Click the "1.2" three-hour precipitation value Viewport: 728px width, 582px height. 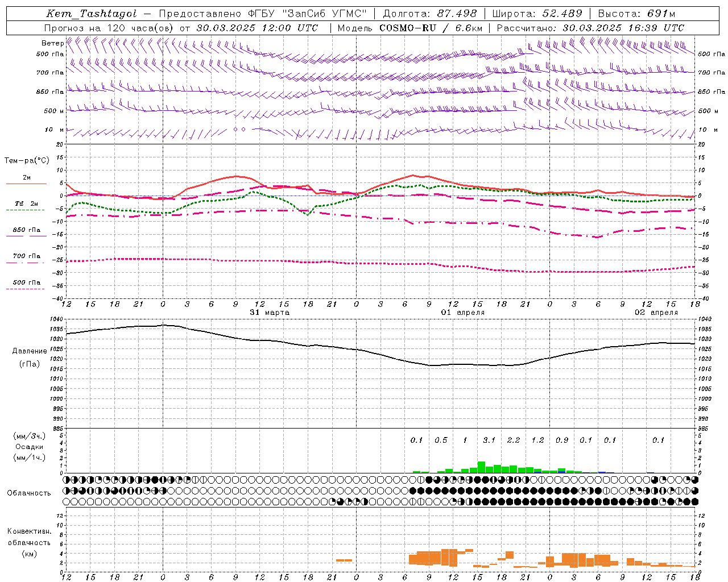click(x=537, y=440)
